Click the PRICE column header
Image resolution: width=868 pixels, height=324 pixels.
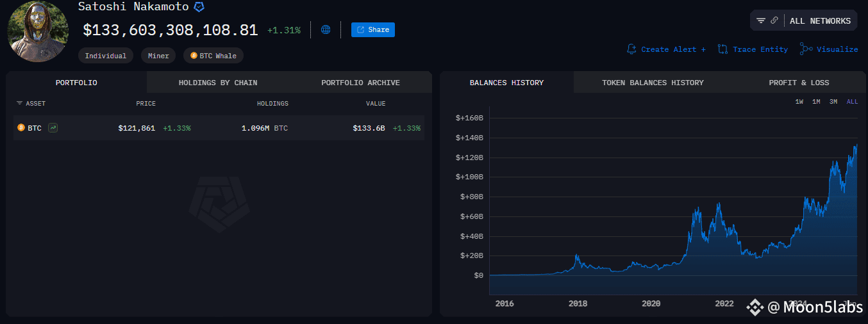[146, 103]
